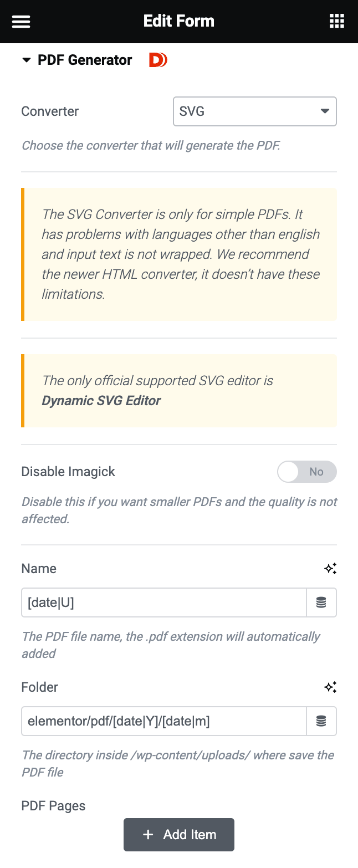Open AI assistance for the Folder field
Image resolution: width=358 pixels, height=868 pixels.
point(330,687)
